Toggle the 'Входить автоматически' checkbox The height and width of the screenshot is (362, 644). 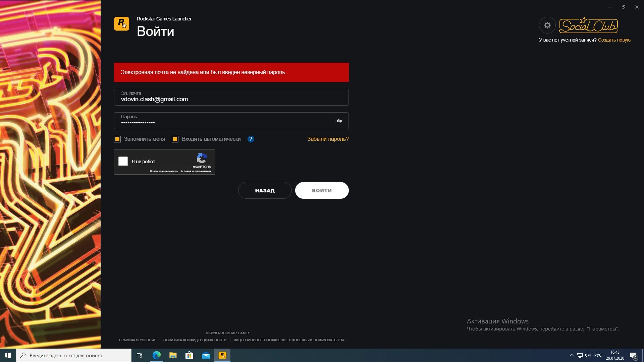[175, 139]
